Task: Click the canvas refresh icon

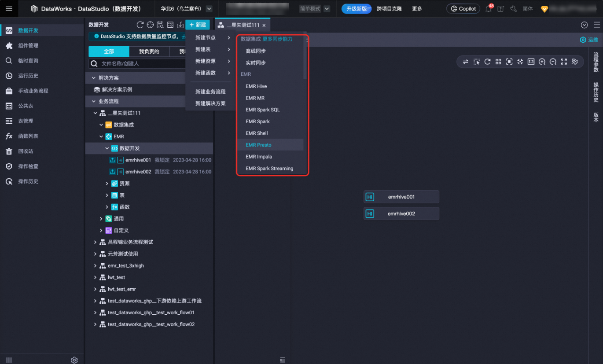Action: [487, 62]
